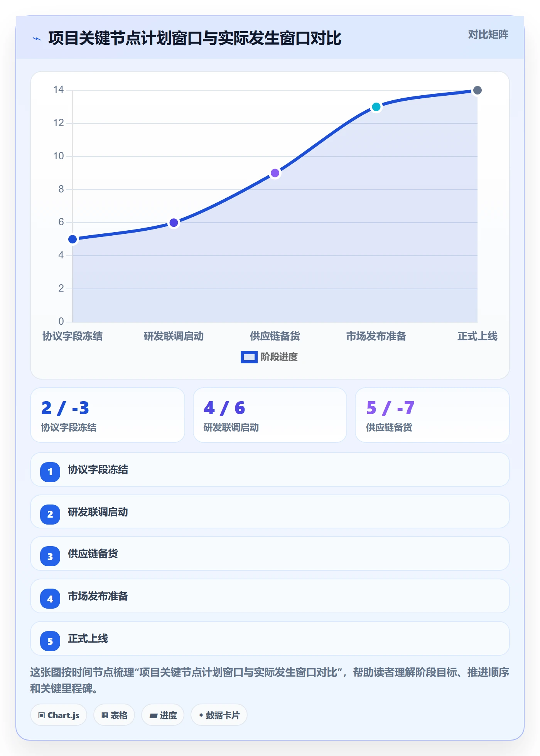Click step badge 1 in the list
This screenshot has height=756, width=540.
(50, 472)
